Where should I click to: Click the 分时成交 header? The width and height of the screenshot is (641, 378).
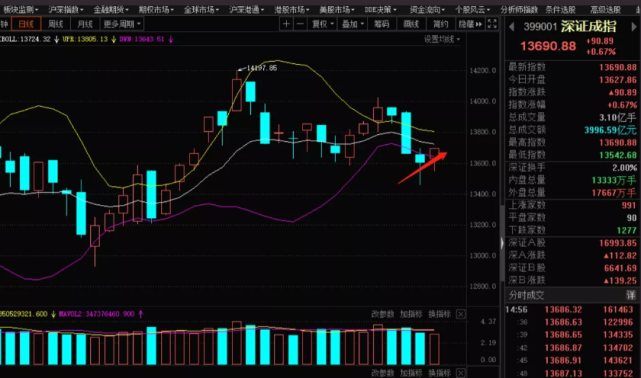click(526, 295)
